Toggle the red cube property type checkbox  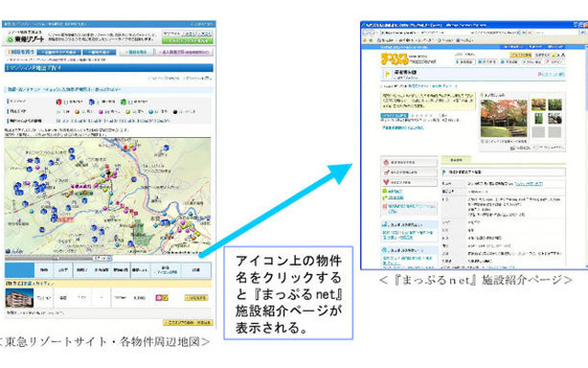point(66,102)
